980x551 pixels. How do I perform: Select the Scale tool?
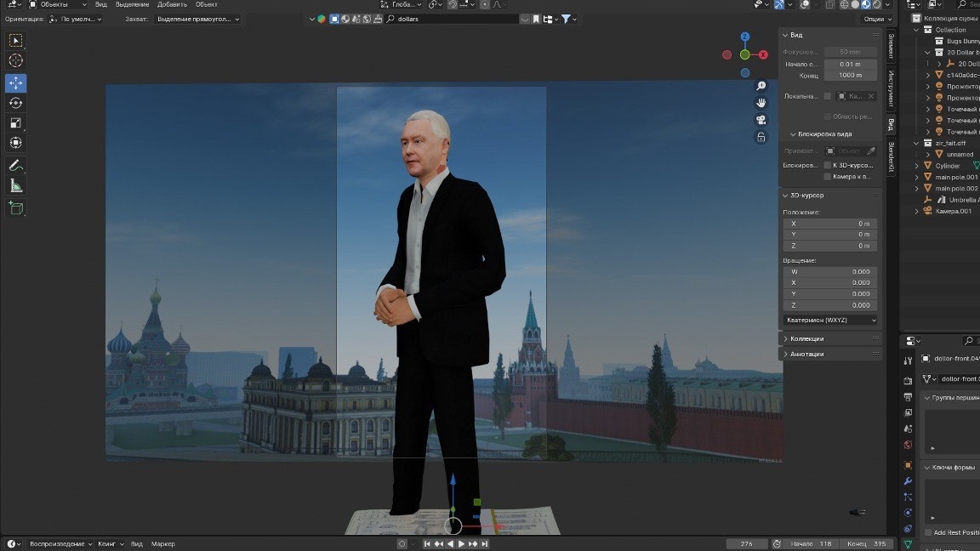pyautogui.click(x=15, y=123)
